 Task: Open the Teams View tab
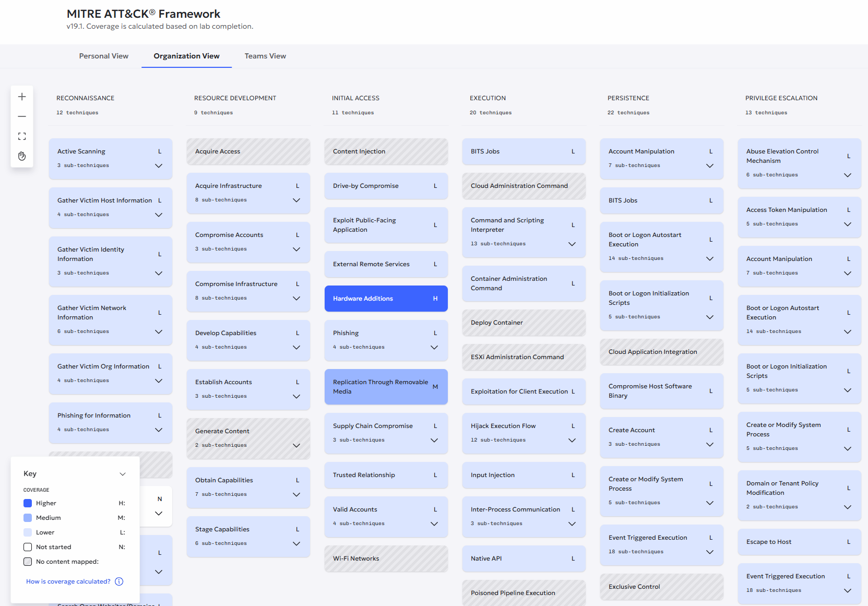click(x=265, y=56)
